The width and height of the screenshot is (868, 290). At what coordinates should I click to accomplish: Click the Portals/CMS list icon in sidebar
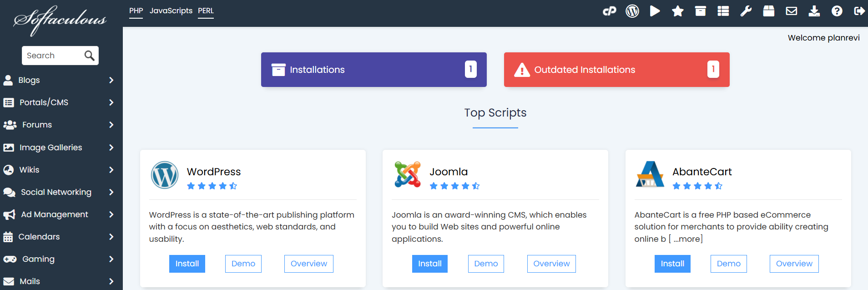tap(9, 102)
